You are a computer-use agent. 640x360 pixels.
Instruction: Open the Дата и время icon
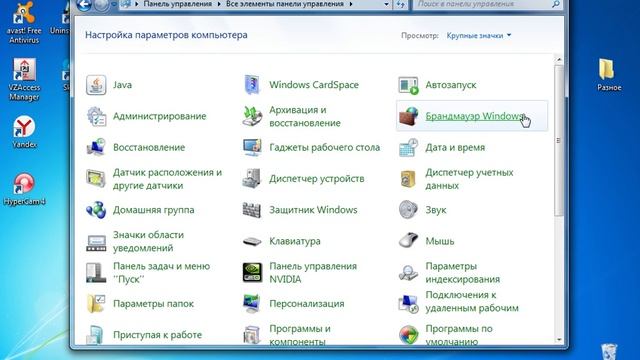click(x=409, y=147)
